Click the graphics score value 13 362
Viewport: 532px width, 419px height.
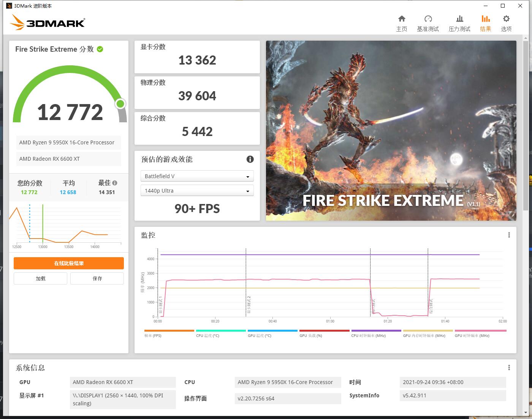click(x=197, y=60)
